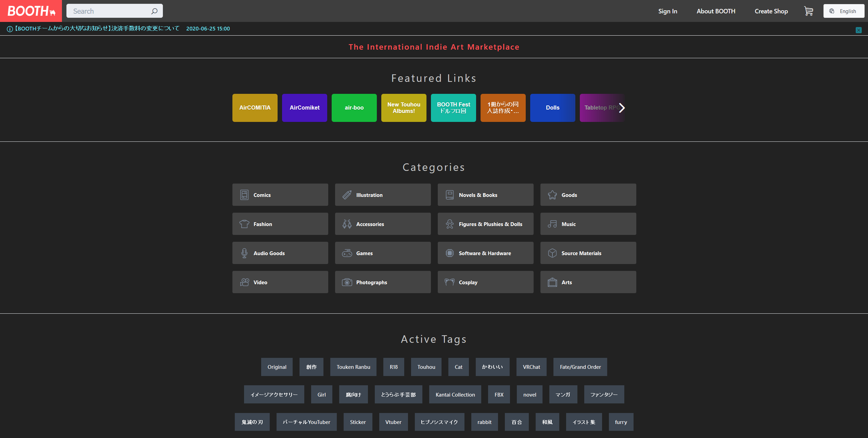The height and width of the screenshot is (438, 868).
Task: Click the Audio Goods microphone icon
Action: pyautogui.click(x=244, y=253)
